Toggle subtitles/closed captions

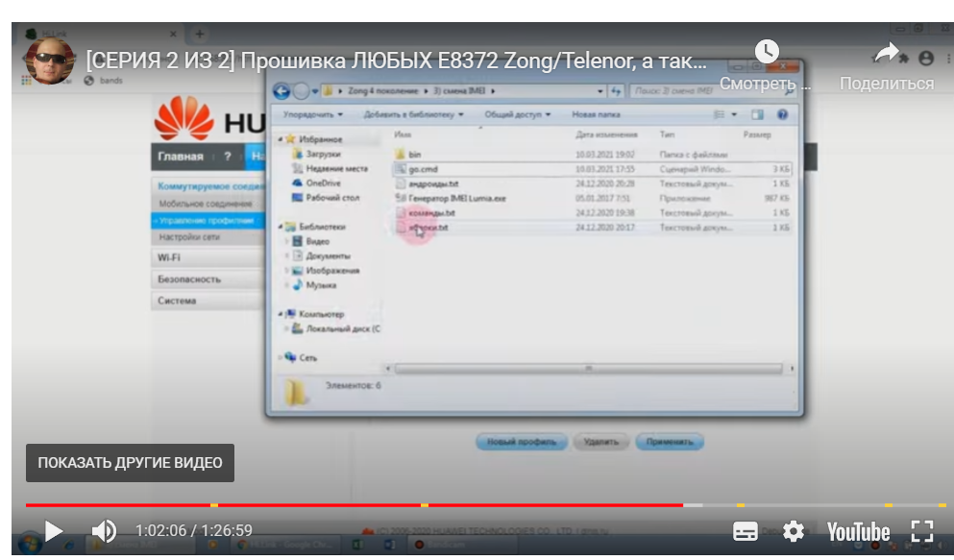tap(746, 531)
